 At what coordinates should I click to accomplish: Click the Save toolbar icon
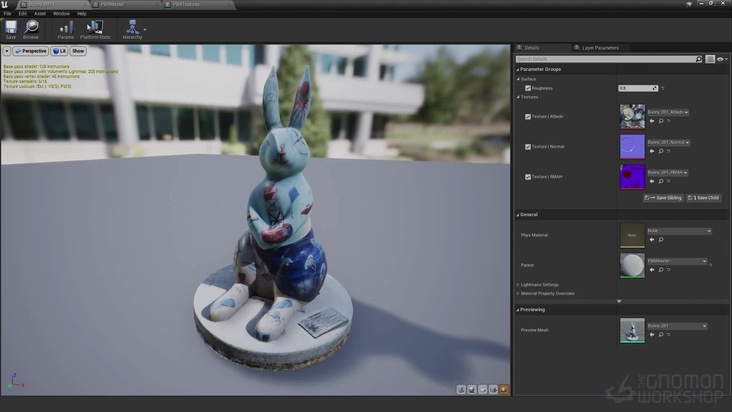click(x=11, y=29)
